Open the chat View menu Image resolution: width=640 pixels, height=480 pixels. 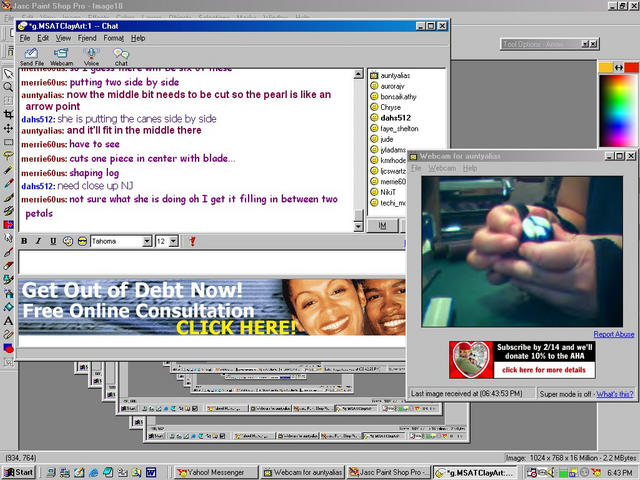pyautogui.click(x=63, y=38)
